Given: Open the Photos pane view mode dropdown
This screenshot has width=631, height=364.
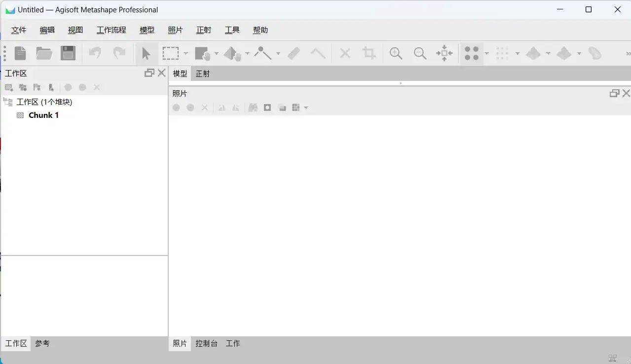Looking at the screenshot, I should pos(306,108).
